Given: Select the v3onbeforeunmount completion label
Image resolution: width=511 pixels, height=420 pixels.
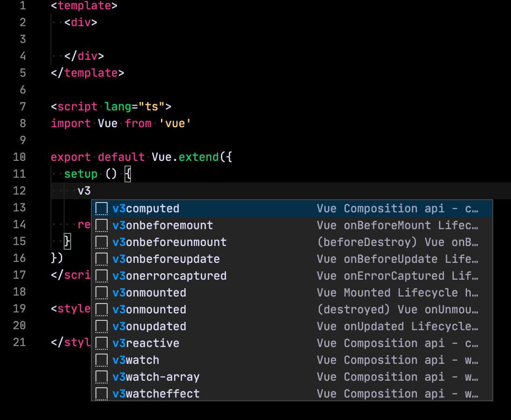Looking at the screenshot, I should pos(169,242).
